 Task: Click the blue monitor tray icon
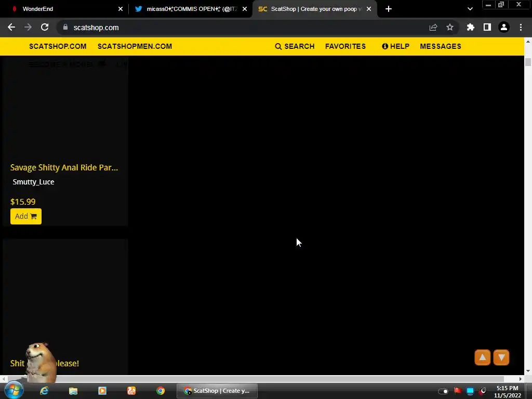click(470, 391)
